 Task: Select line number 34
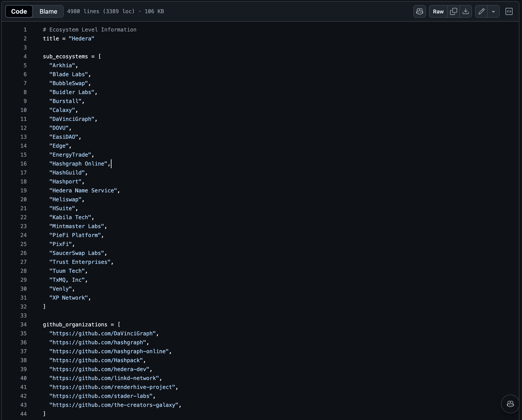tap(23, 324)
